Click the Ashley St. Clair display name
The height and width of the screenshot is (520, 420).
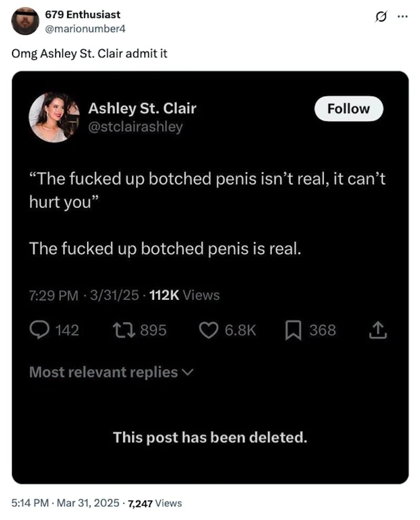point(142,108)
